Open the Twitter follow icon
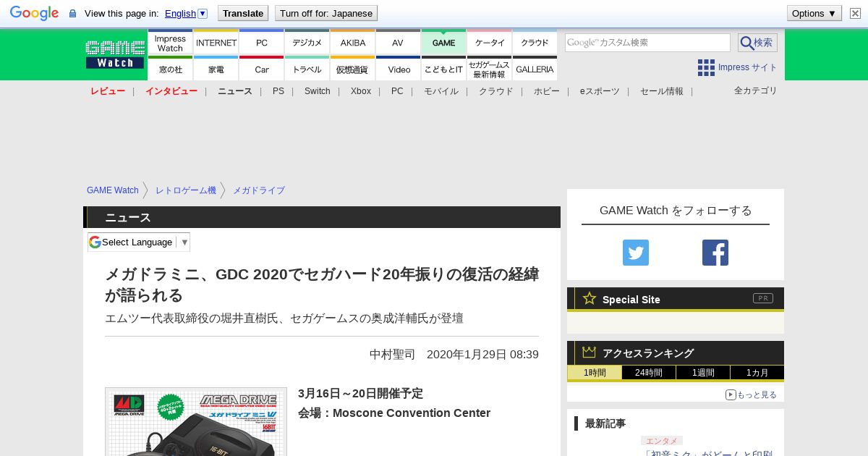This screenshot has height=456, width=868. point(635,253)
